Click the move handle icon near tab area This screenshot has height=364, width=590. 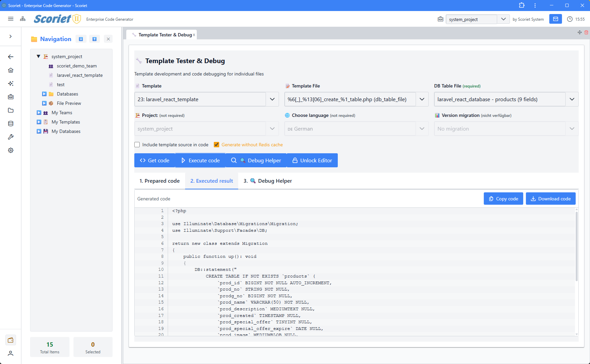[580, 32]
